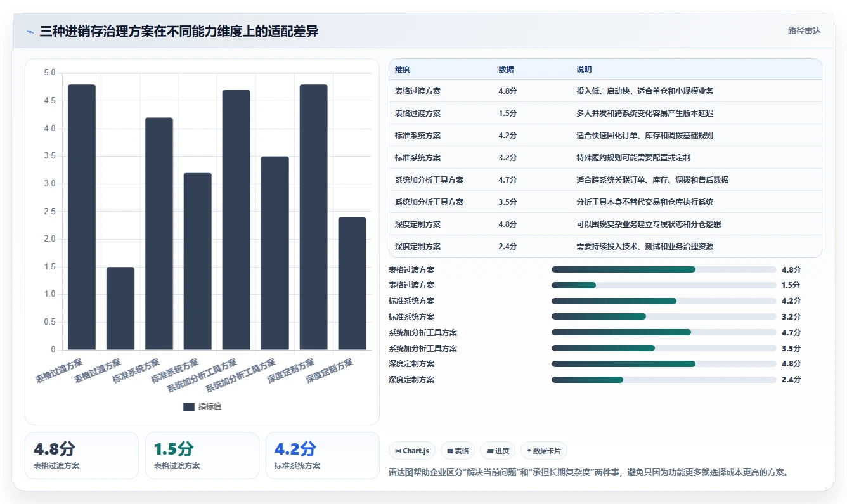Click table cell 分析工具本身不替代交易和仓库执行系统
This screenshot has width=847, height=504.
pos(645,202)
